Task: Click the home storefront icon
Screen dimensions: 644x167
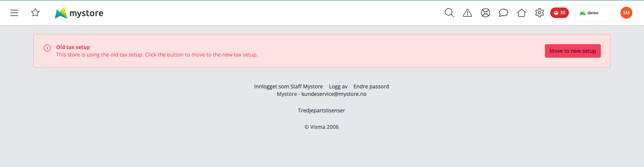Action: 522,13
